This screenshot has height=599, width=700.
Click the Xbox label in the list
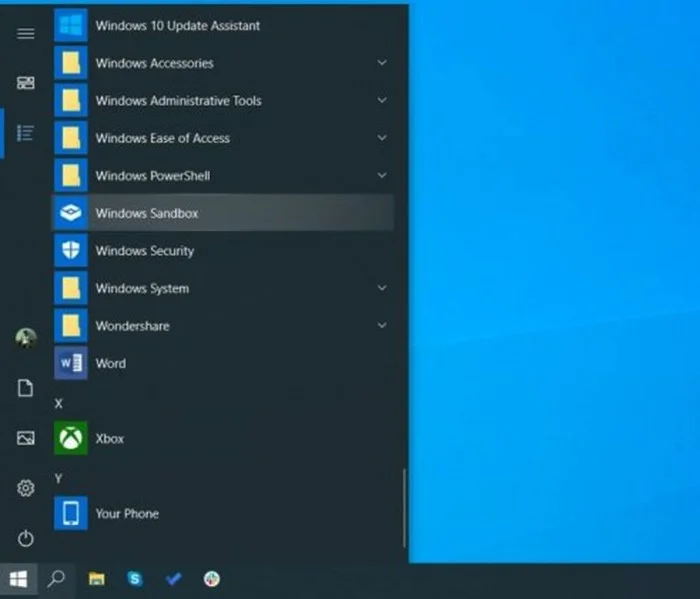click(x=110, y=439)
